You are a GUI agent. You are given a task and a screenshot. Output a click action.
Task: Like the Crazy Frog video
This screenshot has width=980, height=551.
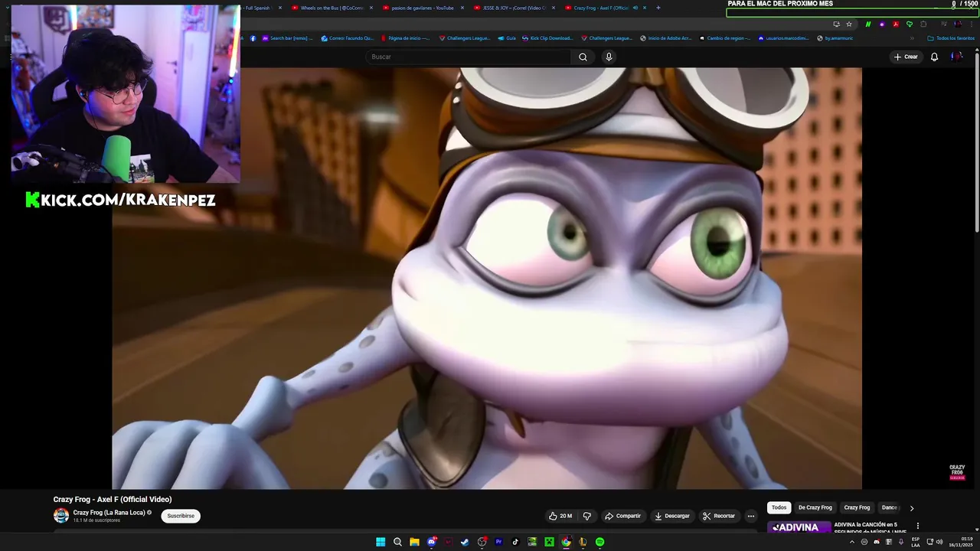point(560,516)
